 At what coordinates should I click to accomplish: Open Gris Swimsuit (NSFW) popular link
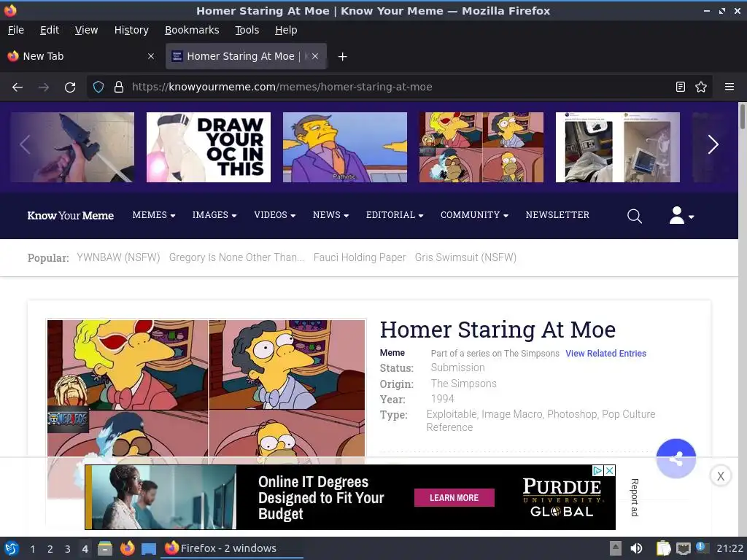click(x=465, y=257)
